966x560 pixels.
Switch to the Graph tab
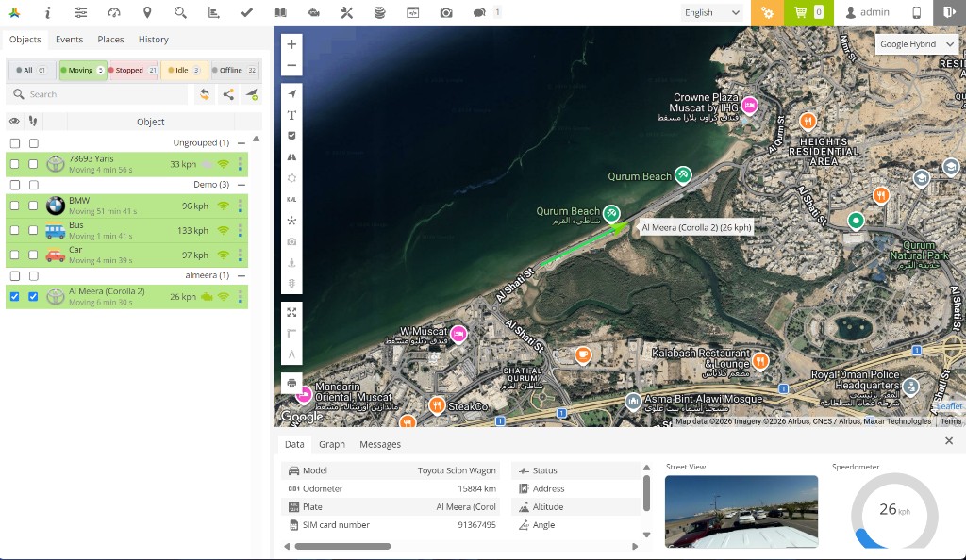click(x=332, y=444)
